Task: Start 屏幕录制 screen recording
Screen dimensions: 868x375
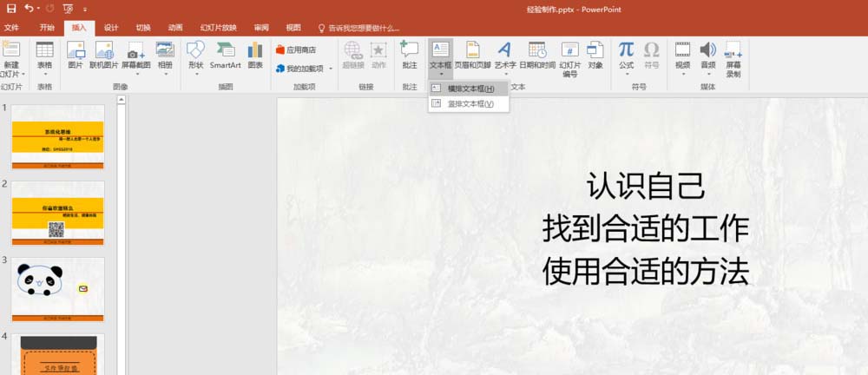Action: point(733,59)
